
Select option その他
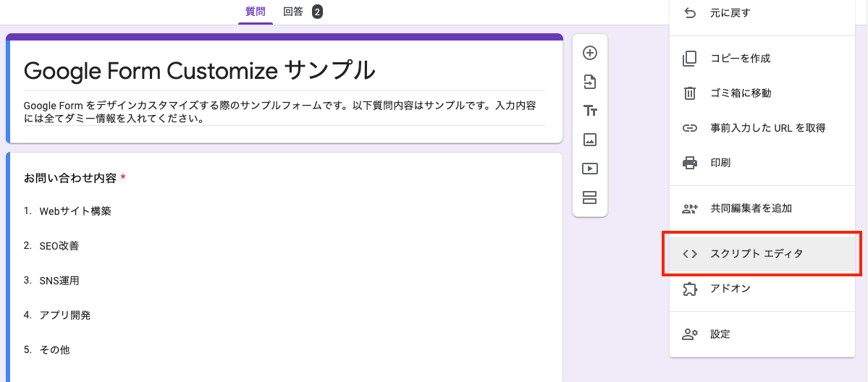coord(54,350)
